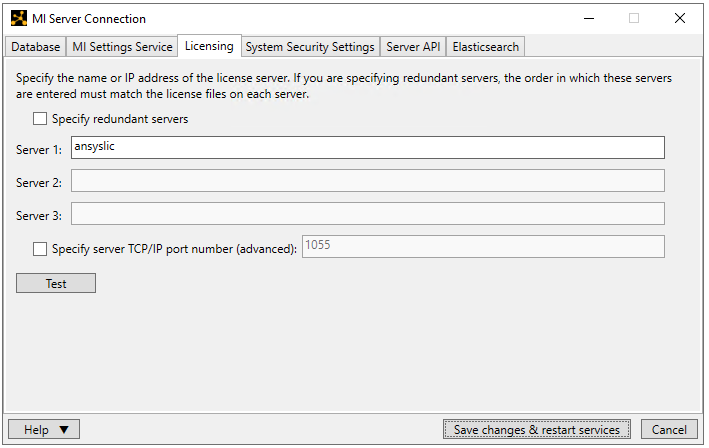Tick the Specify server TCP/IP port checkbox

click(40, 249)
